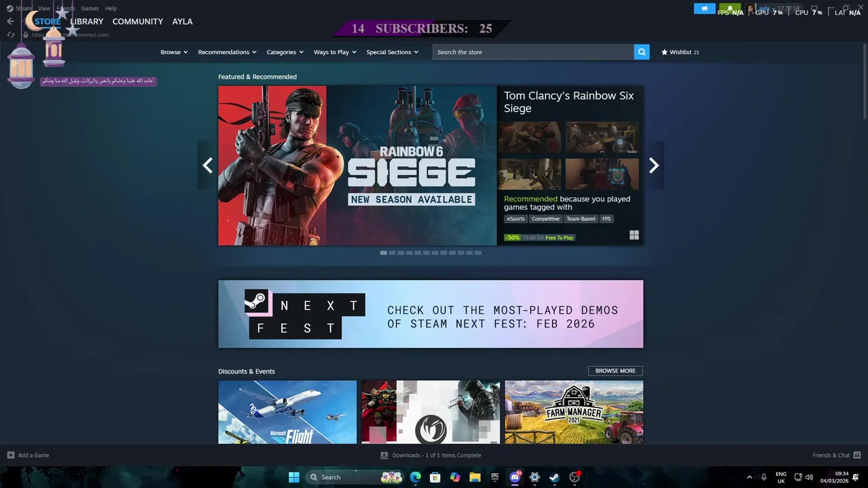Select the first carousel pagination dot
The height and width of the screenshot is (488, 868).
(384, 253)
